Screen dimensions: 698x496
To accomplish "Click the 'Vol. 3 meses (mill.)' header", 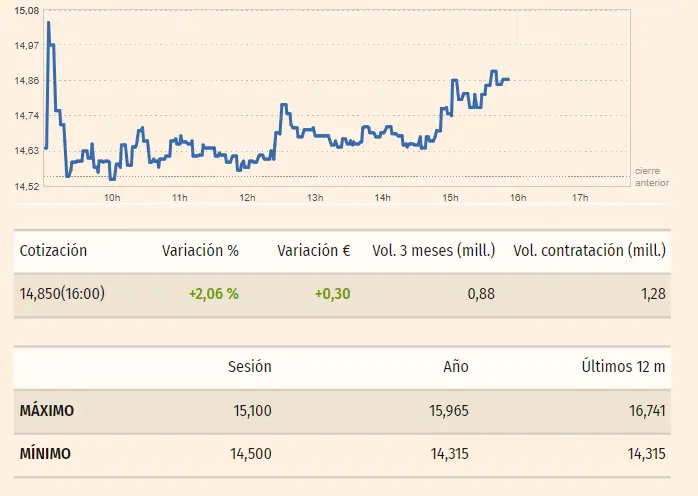I will click(x=433, y=251).
